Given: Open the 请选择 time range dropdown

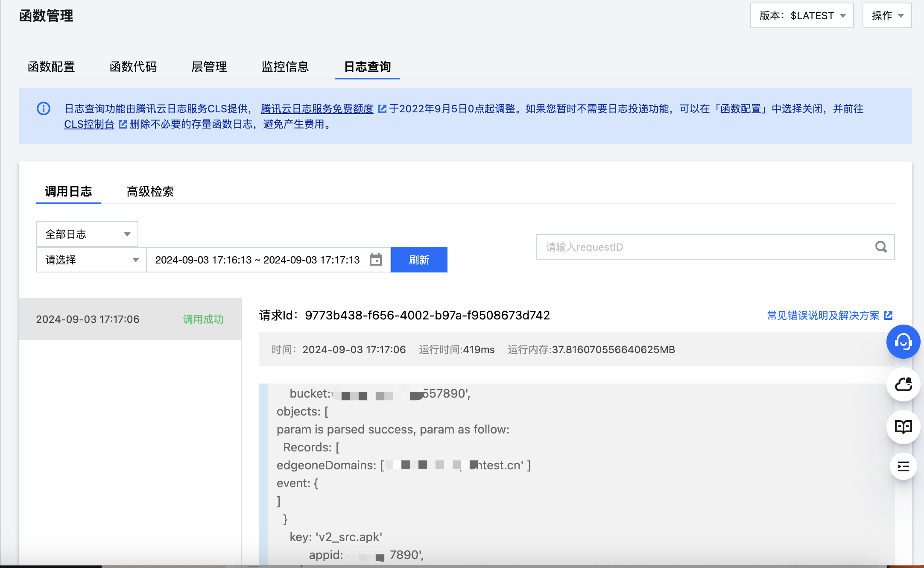Looking at the screenshot, I should click(91, 260).
